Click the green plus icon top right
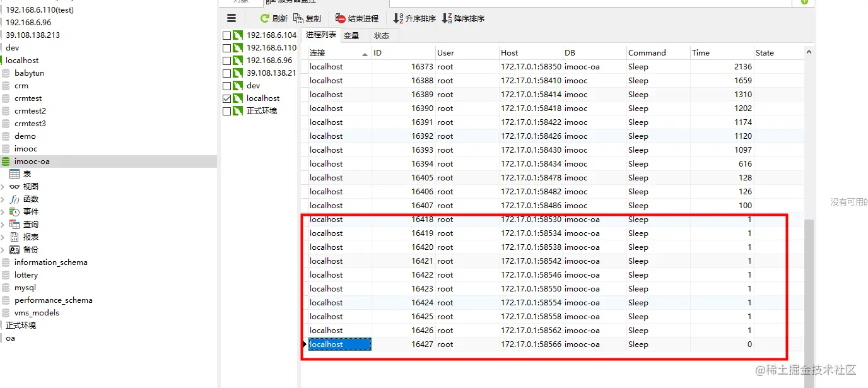The image size is (868, 388). click(804, 3)
